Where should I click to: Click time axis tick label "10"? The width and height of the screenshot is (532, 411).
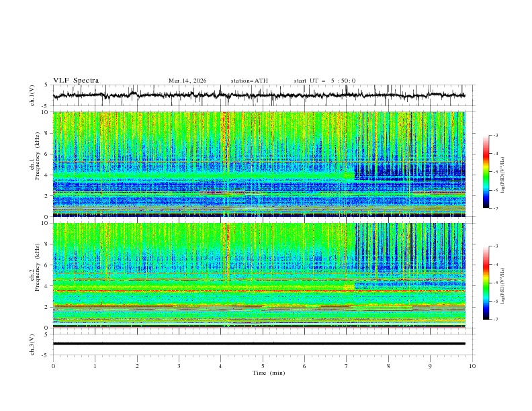coord(472,366)
